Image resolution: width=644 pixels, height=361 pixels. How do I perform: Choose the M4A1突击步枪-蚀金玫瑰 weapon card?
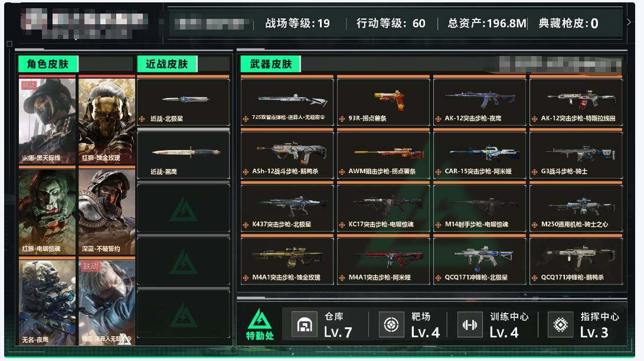point(287,261)
